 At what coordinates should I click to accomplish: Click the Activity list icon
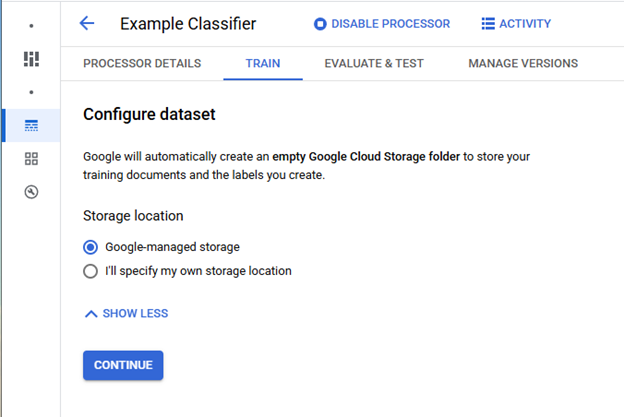point(488,24)
